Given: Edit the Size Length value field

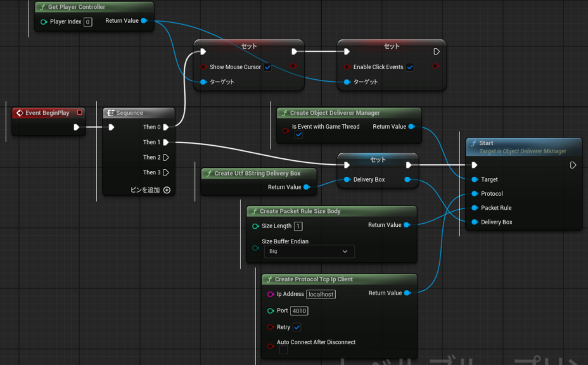Looking at the screenshot, I should pyautogui.click(x=298, y=226).
